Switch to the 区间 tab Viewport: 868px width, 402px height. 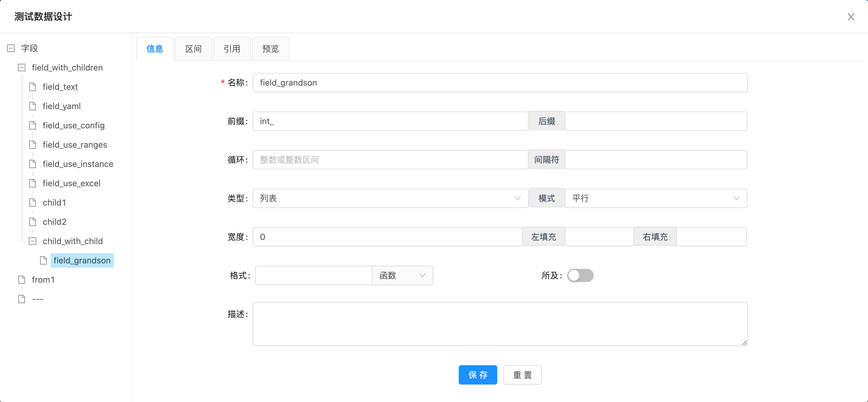pos(193,49)
